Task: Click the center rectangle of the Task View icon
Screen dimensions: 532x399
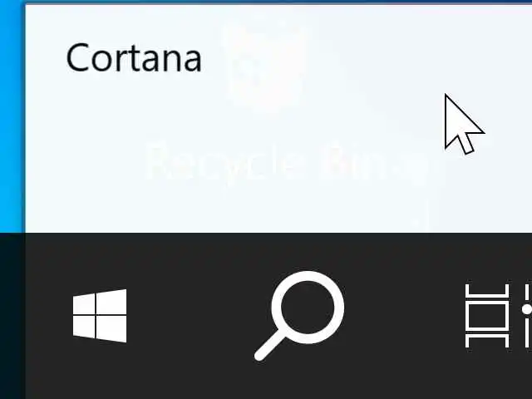Action: 487,316
